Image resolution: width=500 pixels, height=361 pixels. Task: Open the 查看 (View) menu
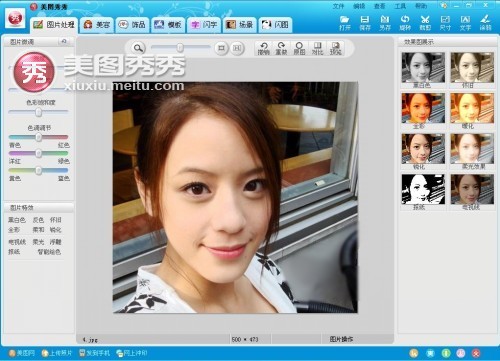coord(380,6)
